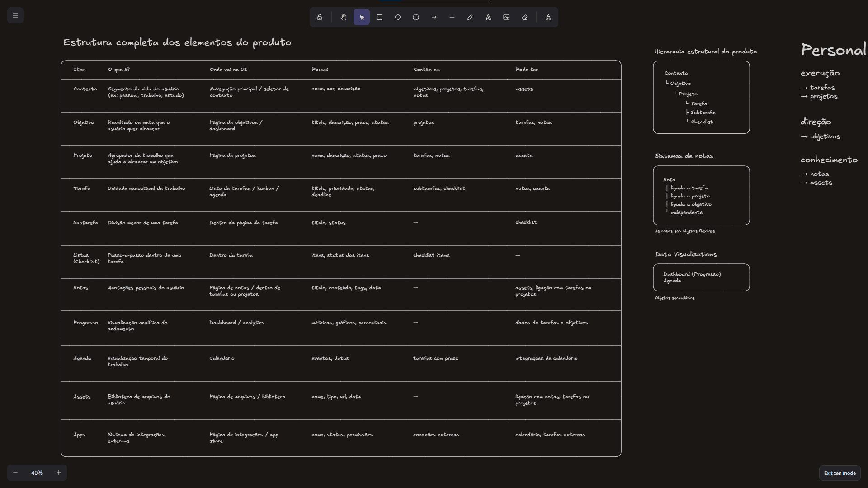Screen dimensions: 868x488
Task: Zoom in with the plus button
Action: [x=59, y=473]
